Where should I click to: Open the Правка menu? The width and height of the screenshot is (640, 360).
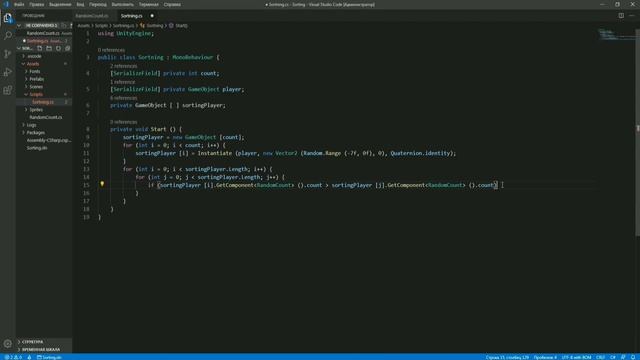point(36,4)
